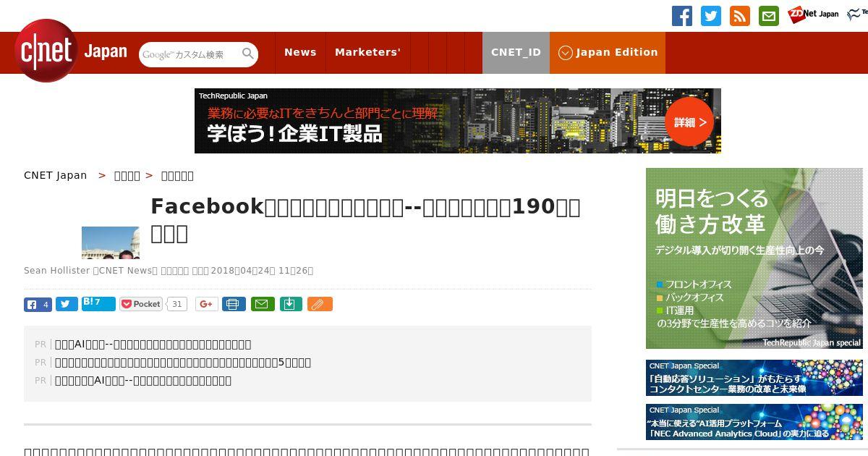Image resolution: width=868 pixels, height=456 pixels.
Task: Email the article with green envelope icon
Action: click(263, 304)
